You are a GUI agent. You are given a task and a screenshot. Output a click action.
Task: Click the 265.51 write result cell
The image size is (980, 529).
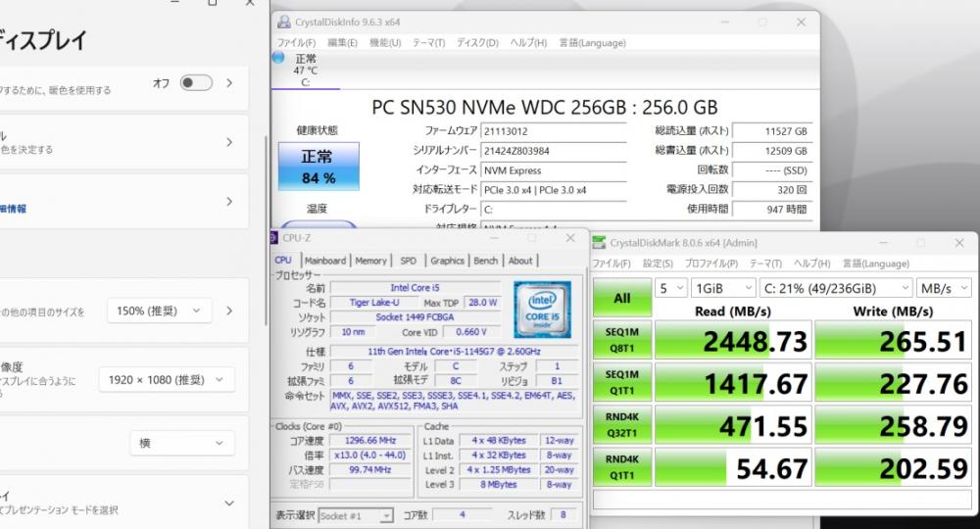click(x=893, y=340)
